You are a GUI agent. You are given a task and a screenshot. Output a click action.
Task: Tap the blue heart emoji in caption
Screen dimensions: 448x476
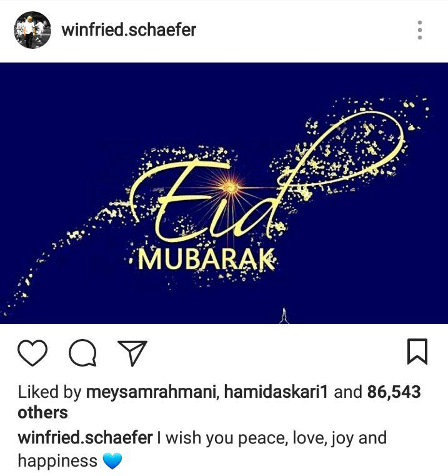pos(112,460)
